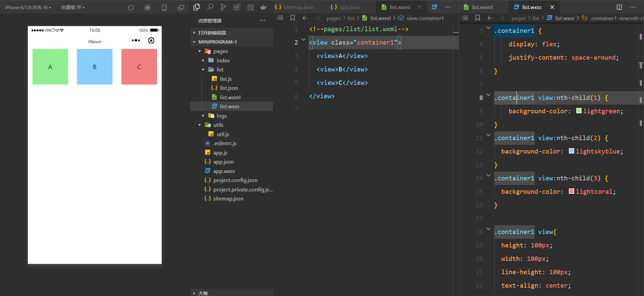Switch to the sitemap.json tab

click(x=298, y=7)
